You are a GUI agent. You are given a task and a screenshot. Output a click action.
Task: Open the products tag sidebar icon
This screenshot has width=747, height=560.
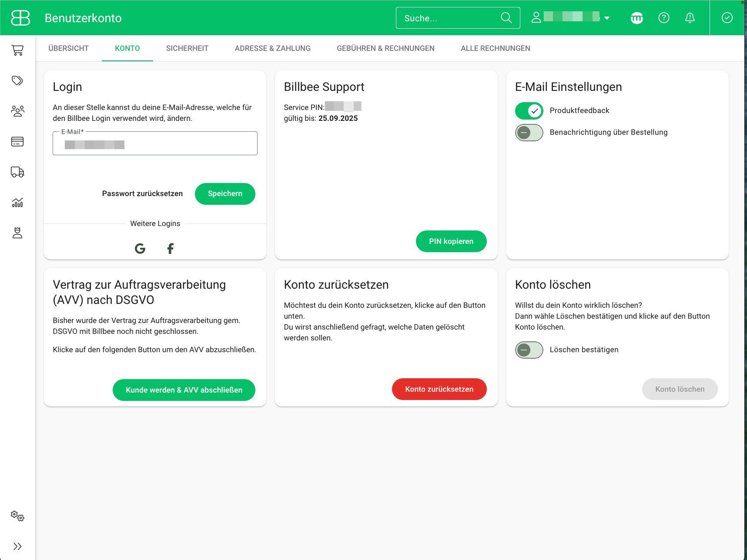pos(17,80)
